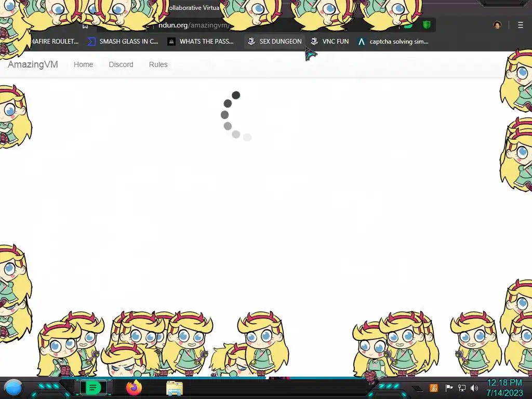Open the green chat app on taskbar
The height and width of the screenshot is (399, 532).
[x=94, y=388]
